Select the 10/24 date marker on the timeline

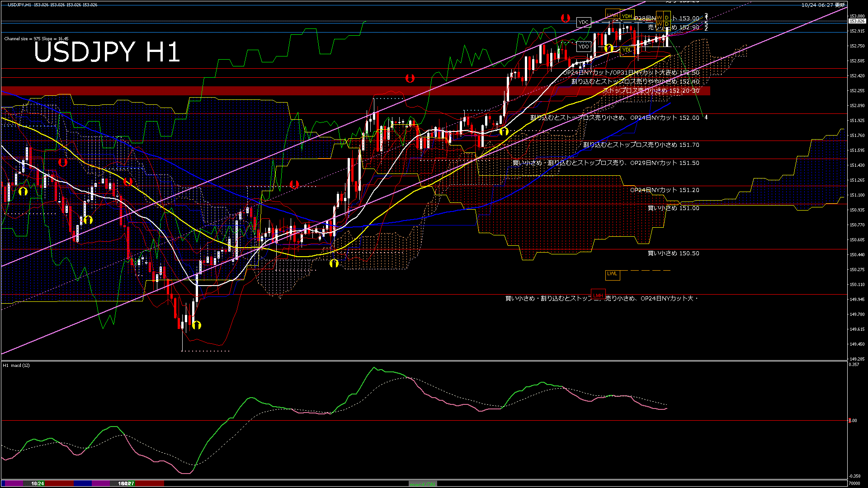point(38,483)
